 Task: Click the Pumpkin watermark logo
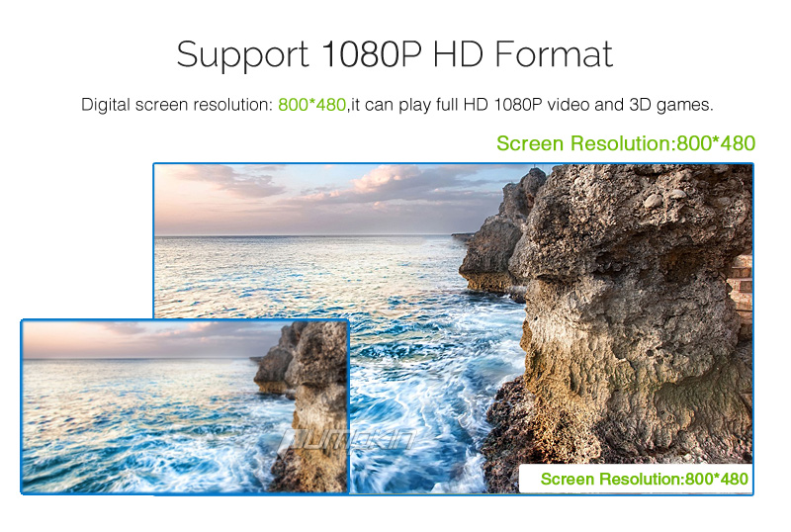(348, 440)
